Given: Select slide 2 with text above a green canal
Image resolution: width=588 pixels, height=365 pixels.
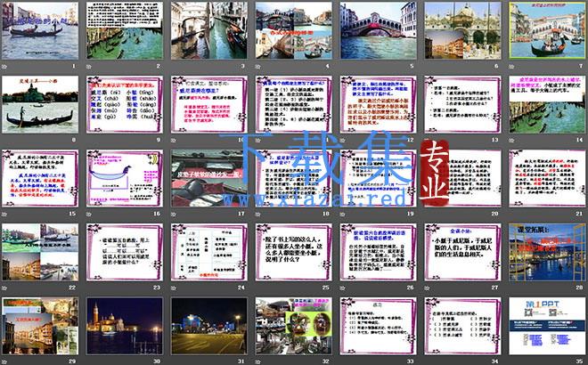Looking at the screenshot, I should (x=125, y=31).
